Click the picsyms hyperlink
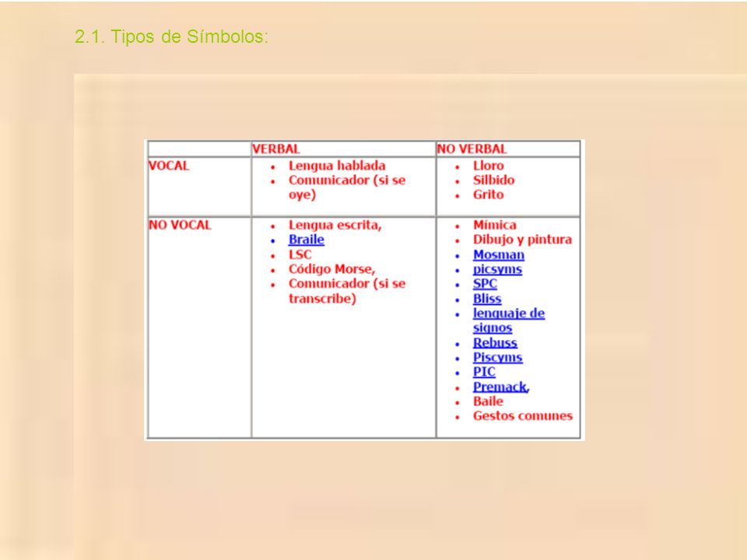747x560 pixels. click(x=497, y=270)
